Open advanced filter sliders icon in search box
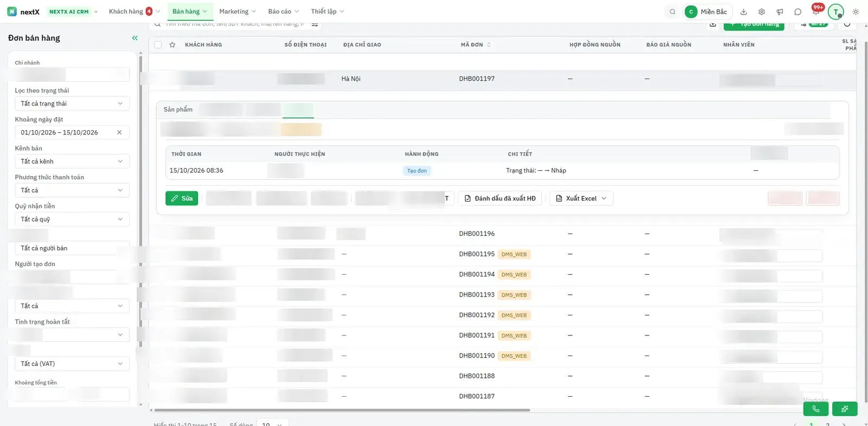Viewport: 868px width, 426px height. pos(315,24)
